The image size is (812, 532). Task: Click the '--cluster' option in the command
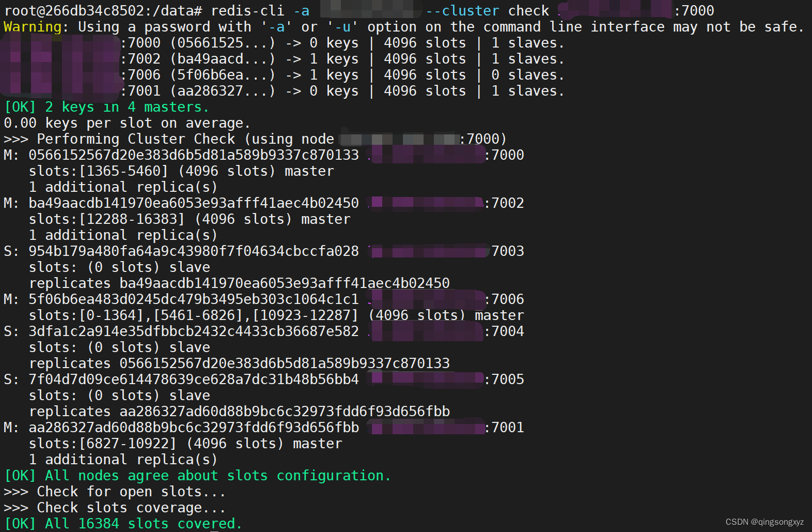[463, 11]
